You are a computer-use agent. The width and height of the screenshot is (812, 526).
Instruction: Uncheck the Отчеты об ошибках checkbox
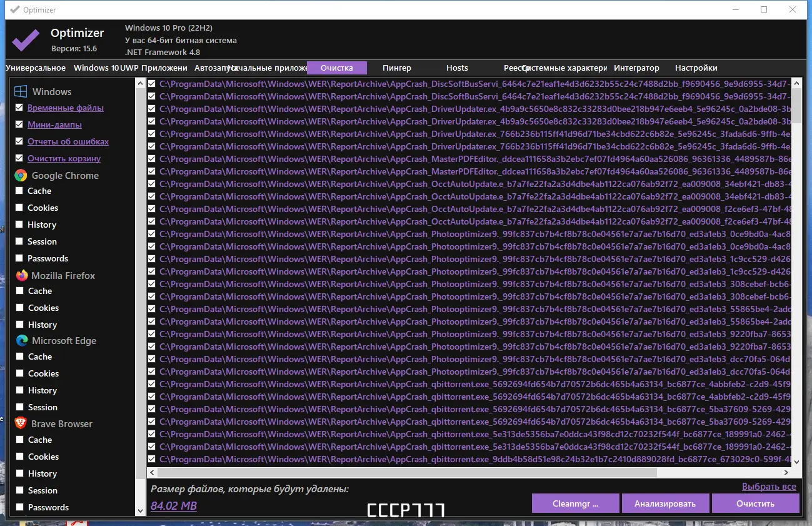click(x=19, y=141)
